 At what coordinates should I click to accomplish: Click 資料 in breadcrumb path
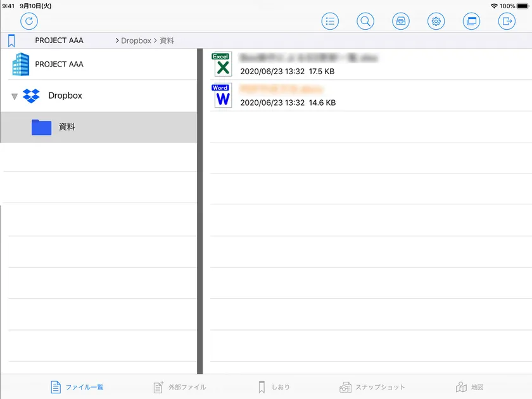coord(167,41)
